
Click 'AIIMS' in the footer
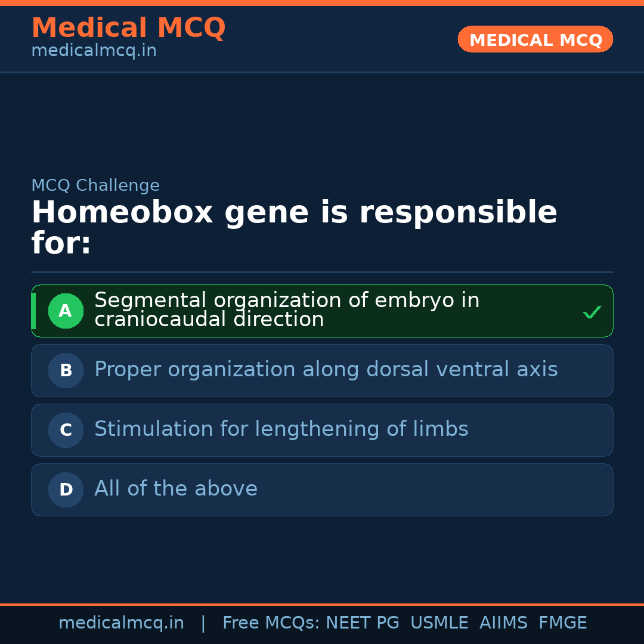503,623
